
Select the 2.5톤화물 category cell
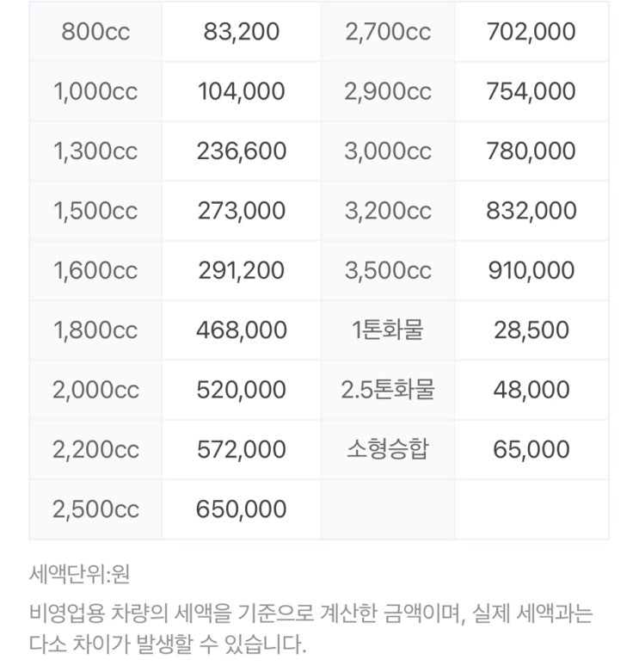tap(388, 390)
